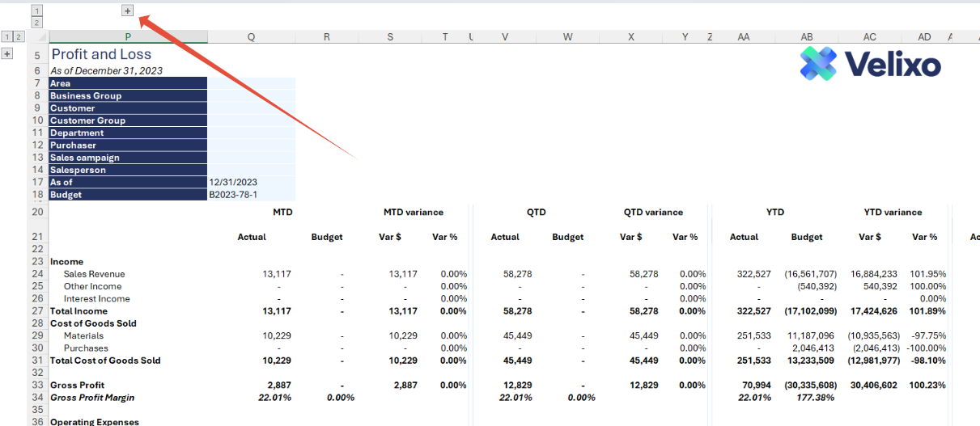Image resolution: width=980 pixels, height=426 pixels.
Task: Select column P header
Action: [x=128, y=36]
